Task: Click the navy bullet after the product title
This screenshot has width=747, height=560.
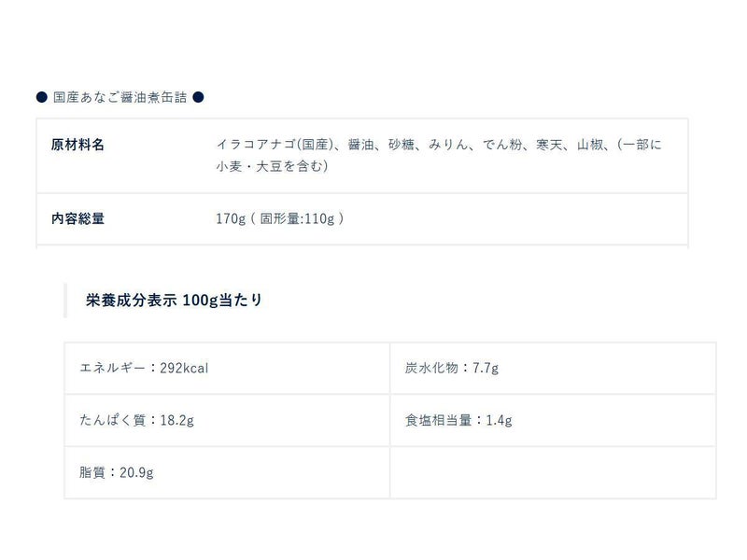Action: point(198,97)
